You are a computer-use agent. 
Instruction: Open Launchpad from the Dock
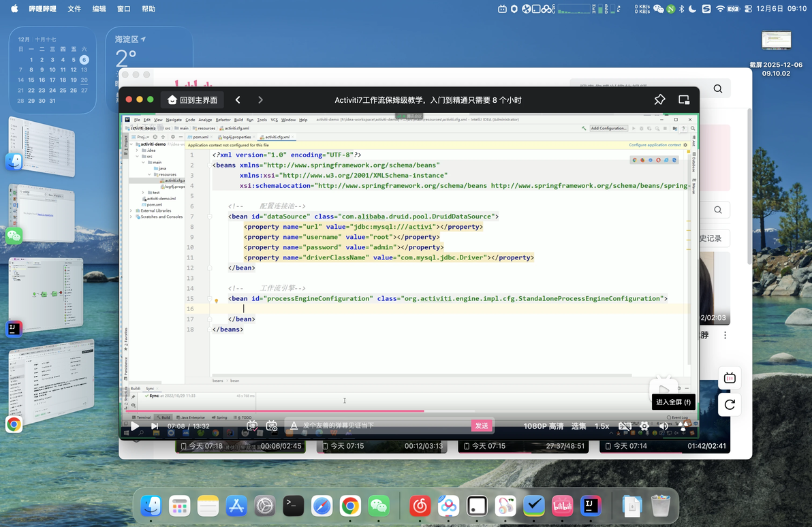pyautogui.click(x=179, y=506)
